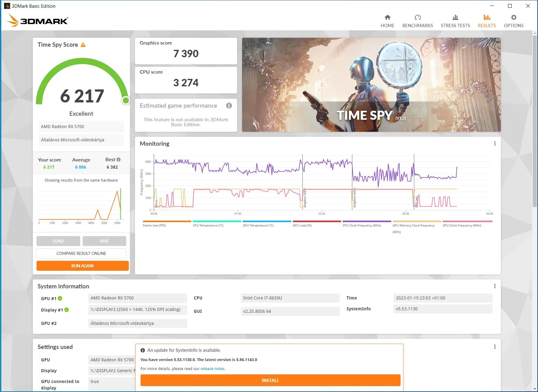Click the vertical scrollbar thumb
The height and width of the screenshot is (392, 538).
tap(535, 121)
